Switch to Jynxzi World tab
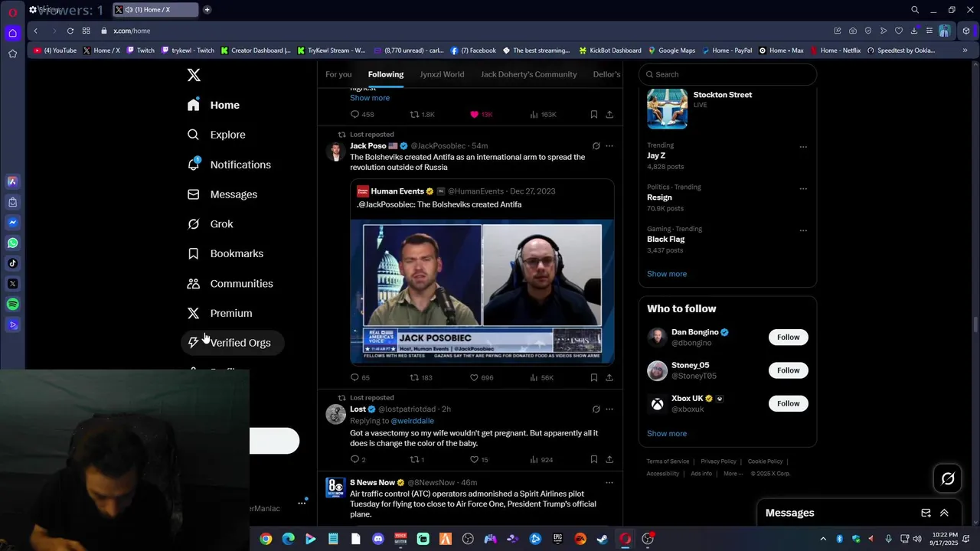The height and width of the screenshot is (551, 980). (x=442, y=74)
